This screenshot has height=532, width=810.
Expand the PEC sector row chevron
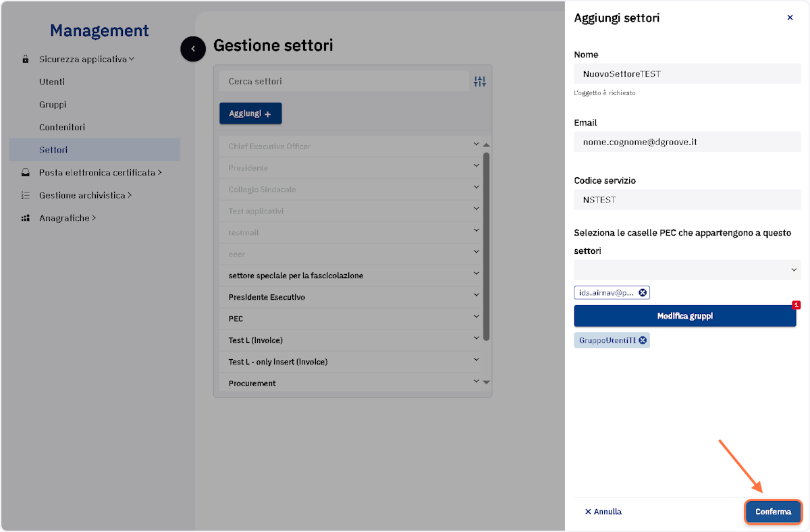pos(476,317)
